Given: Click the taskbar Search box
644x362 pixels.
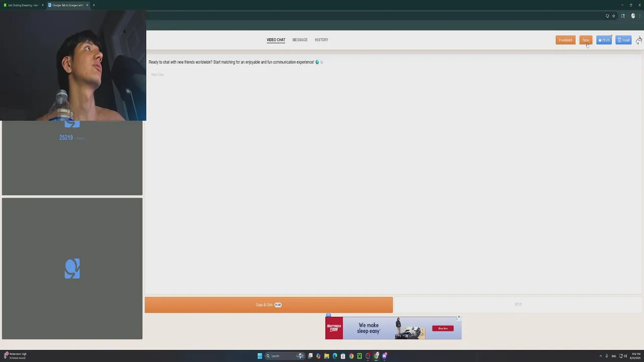Looking at the screenshot, I should (x=285, y=356).
